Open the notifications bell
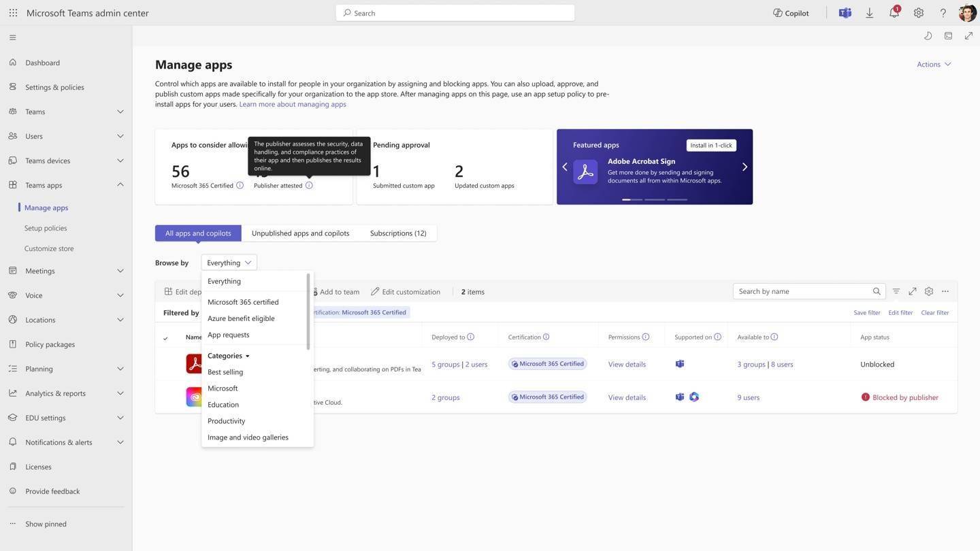 (894, 12)
